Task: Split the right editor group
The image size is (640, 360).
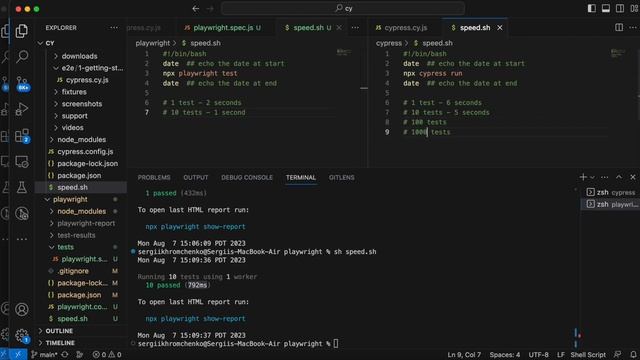Action: 619,27
